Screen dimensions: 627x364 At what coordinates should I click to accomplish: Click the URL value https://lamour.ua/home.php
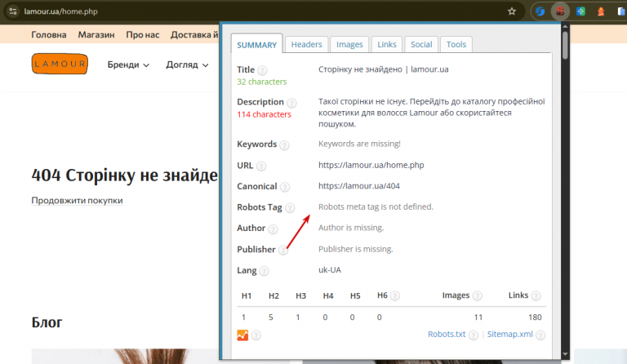(x=371, y=165)
